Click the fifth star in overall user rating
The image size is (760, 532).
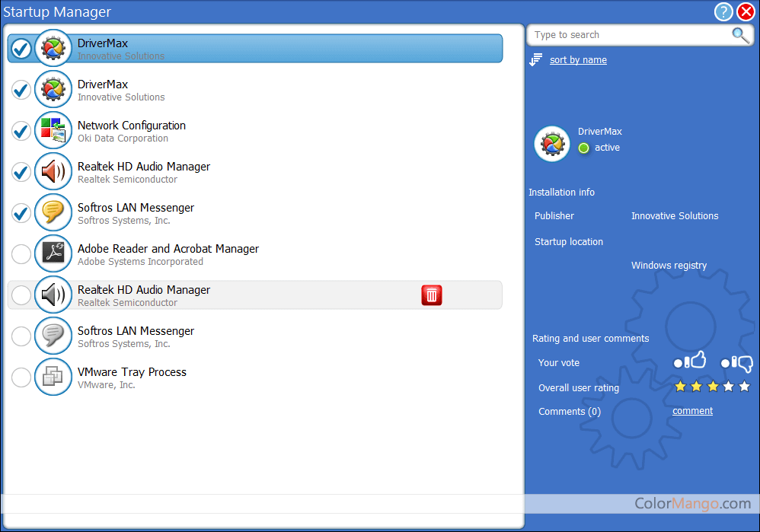point(744,386)
